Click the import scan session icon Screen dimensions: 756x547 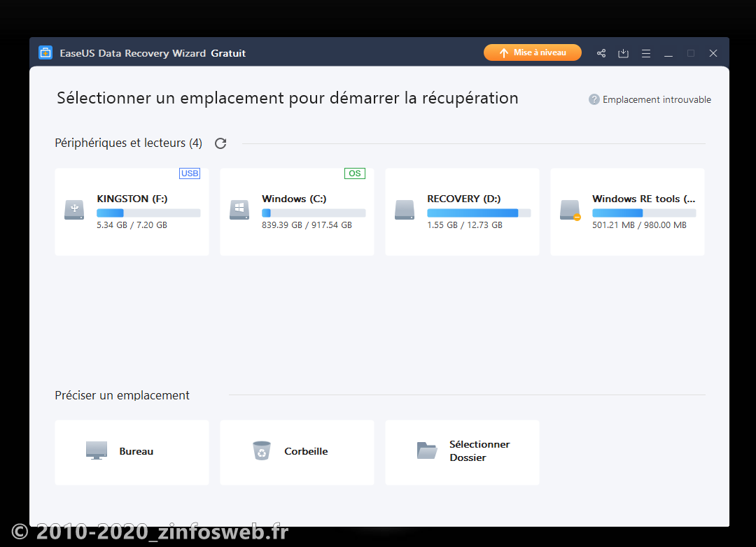click(x=624, y=53)
